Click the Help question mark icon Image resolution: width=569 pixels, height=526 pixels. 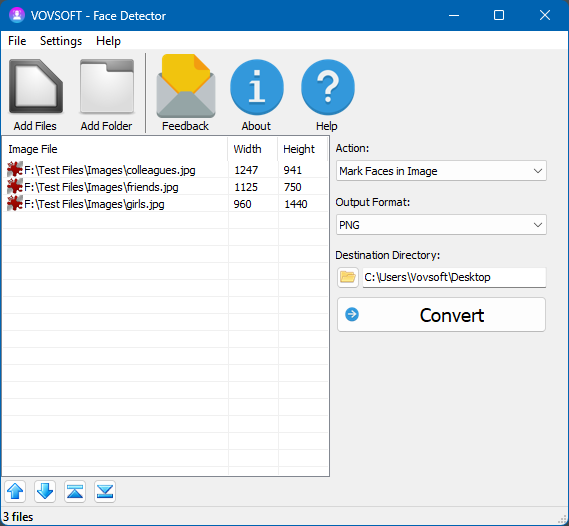(x=327, y=87)
